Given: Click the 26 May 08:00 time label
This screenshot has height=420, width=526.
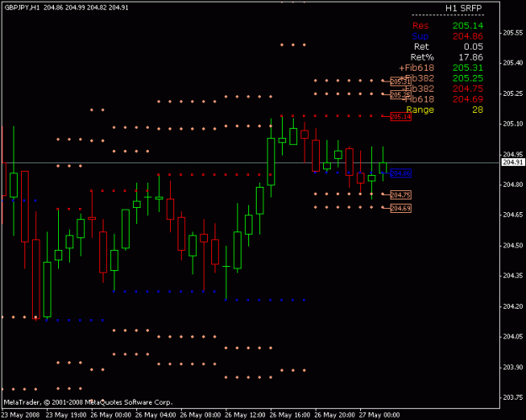Looking at the screenshot, I should [x=200, y=415].
